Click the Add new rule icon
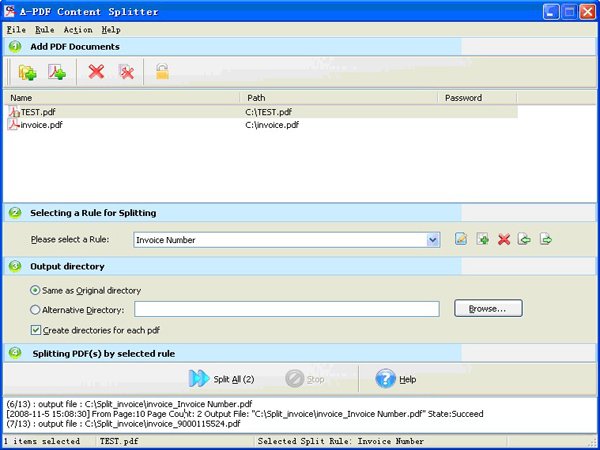600x450 pixels. [483, 239]
